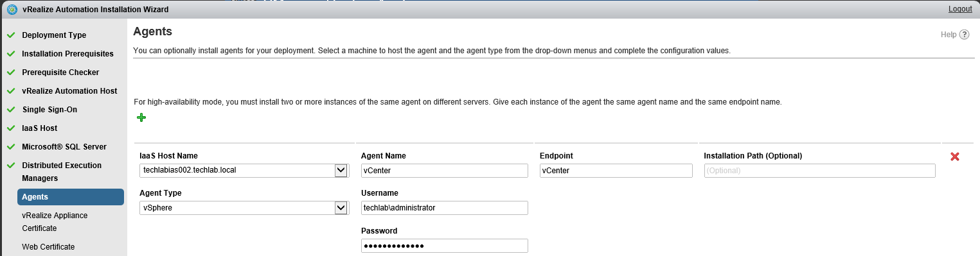Image resolution: width=980 pixels, height=256 pixels.
Task: Focus the Agent Name field
Action: [x=445, y=171]
